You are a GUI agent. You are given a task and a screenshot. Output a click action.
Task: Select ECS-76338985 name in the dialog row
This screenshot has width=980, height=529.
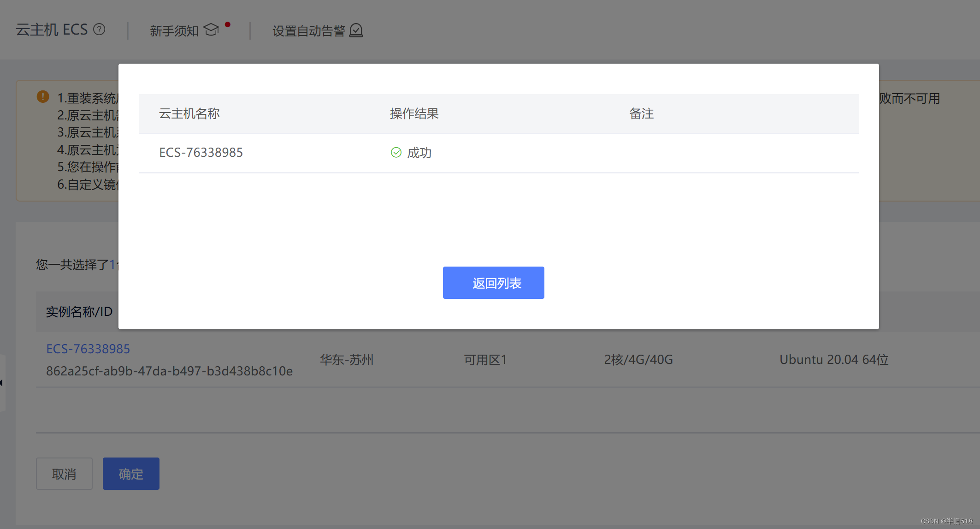coord(201,153)
